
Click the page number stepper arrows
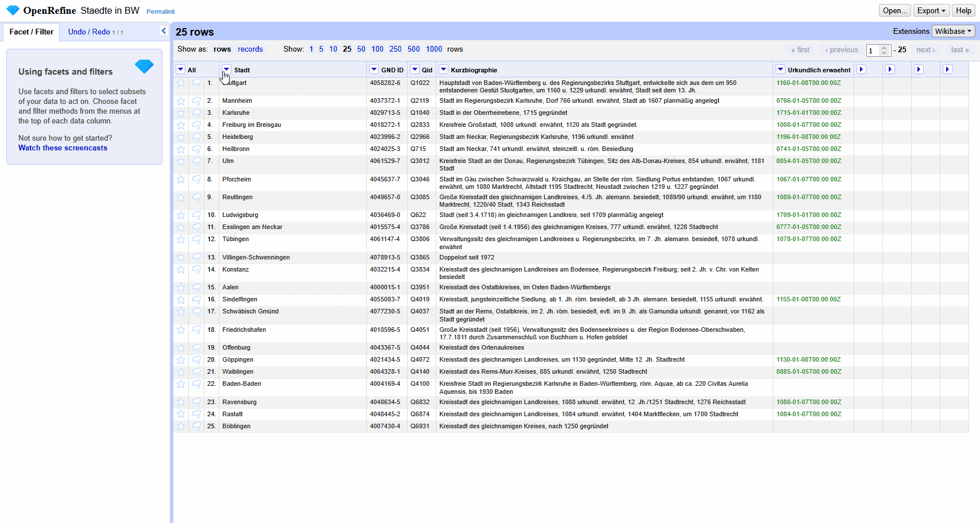[x=885, y=51]
